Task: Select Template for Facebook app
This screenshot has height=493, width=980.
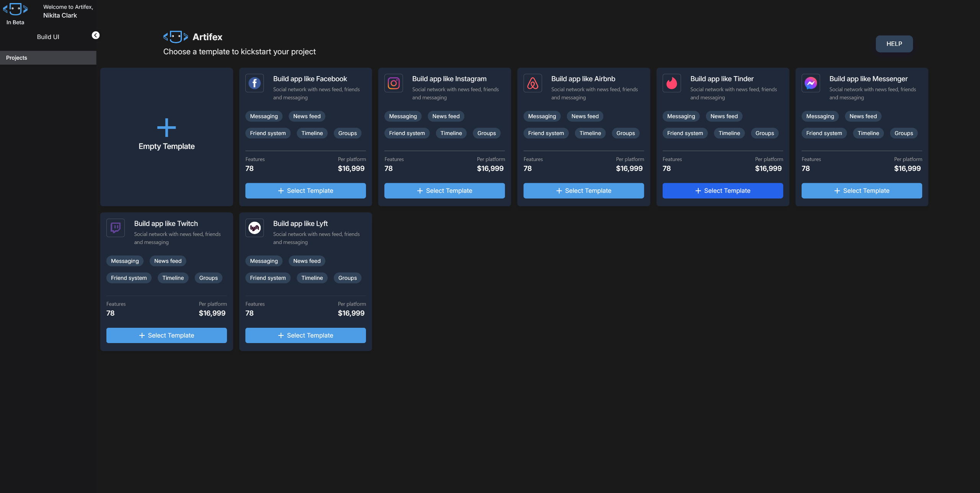Action: tap(305, 190)
